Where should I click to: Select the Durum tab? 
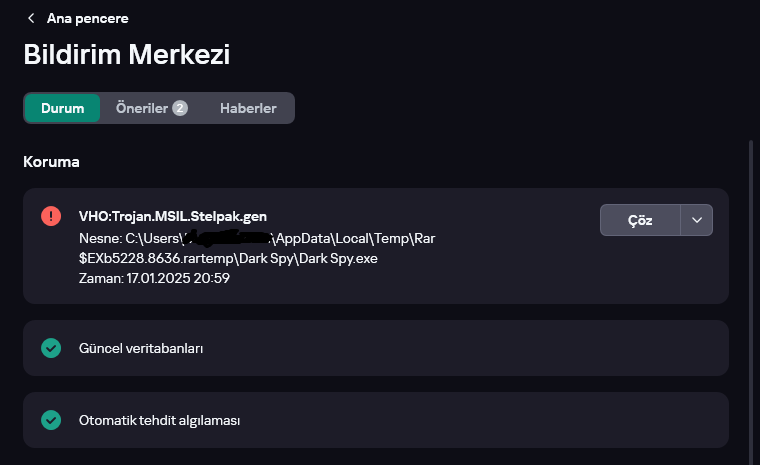point(62,108)
